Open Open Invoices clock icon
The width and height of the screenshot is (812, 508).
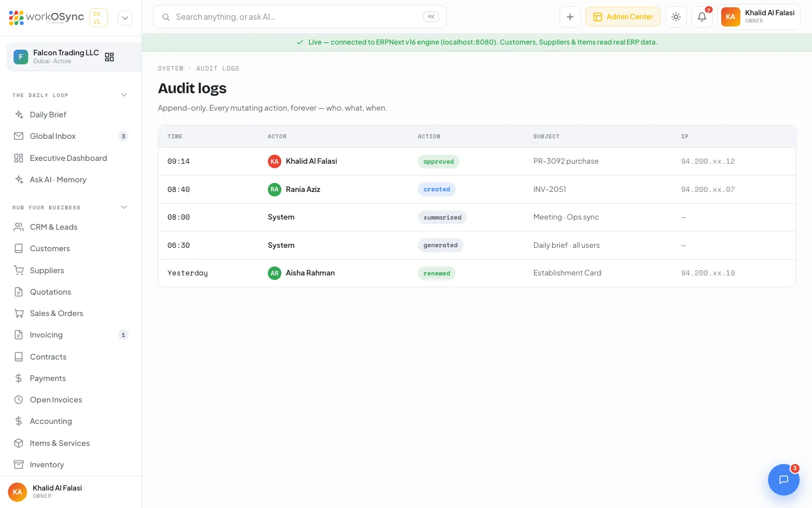click(x=19, y=400)
